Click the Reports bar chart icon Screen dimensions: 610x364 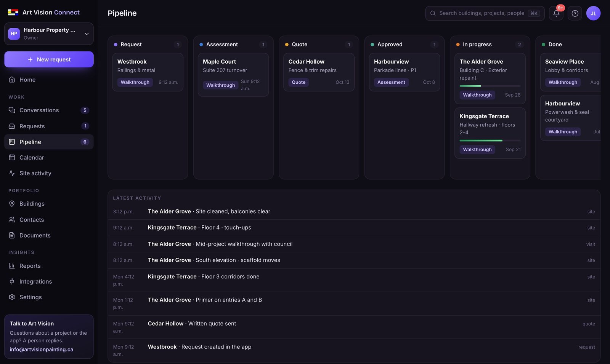click(x=12, y=266)
